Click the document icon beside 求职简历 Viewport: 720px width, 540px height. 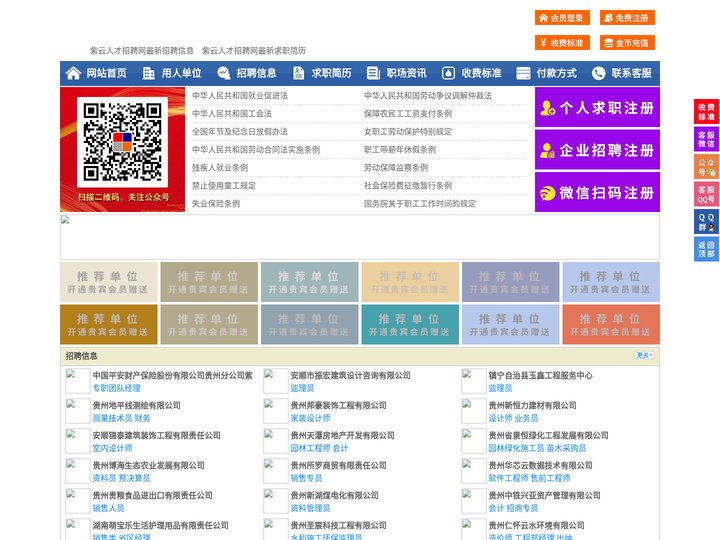298,73
